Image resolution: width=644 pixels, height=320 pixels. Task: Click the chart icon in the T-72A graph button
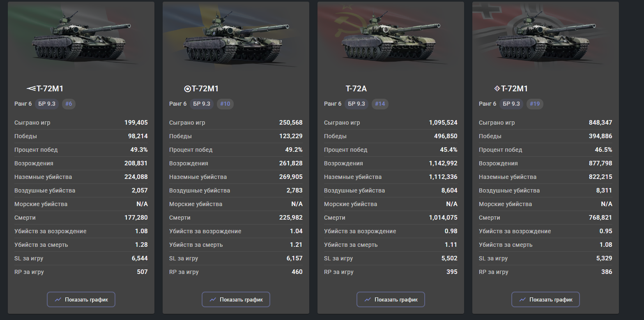[x=368, y=299]
